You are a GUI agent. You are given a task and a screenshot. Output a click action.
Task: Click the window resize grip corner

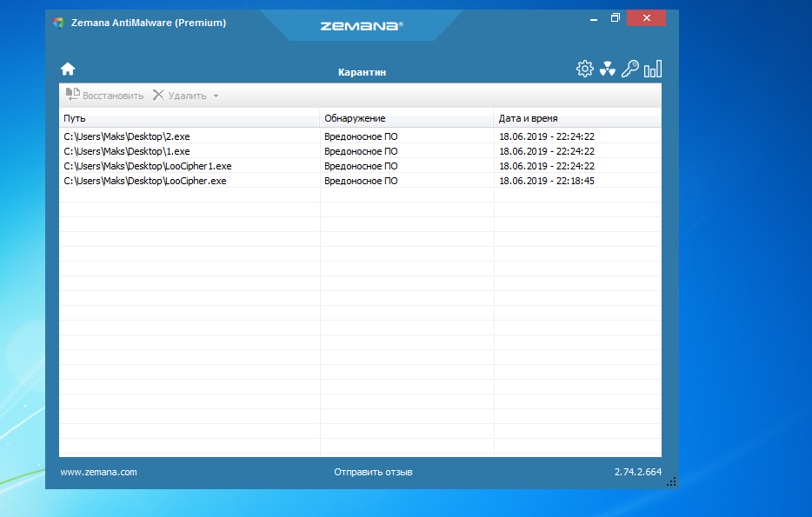tap(672, 481)
